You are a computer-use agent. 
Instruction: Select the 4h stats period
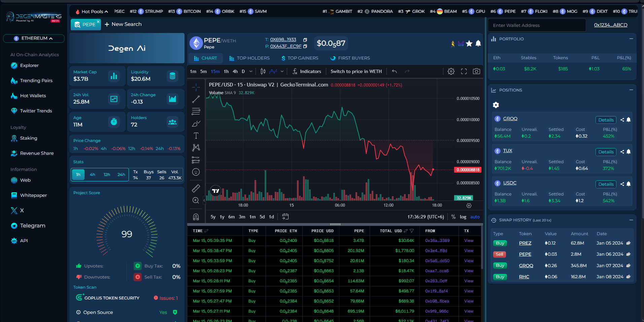[x=93, y=174]
